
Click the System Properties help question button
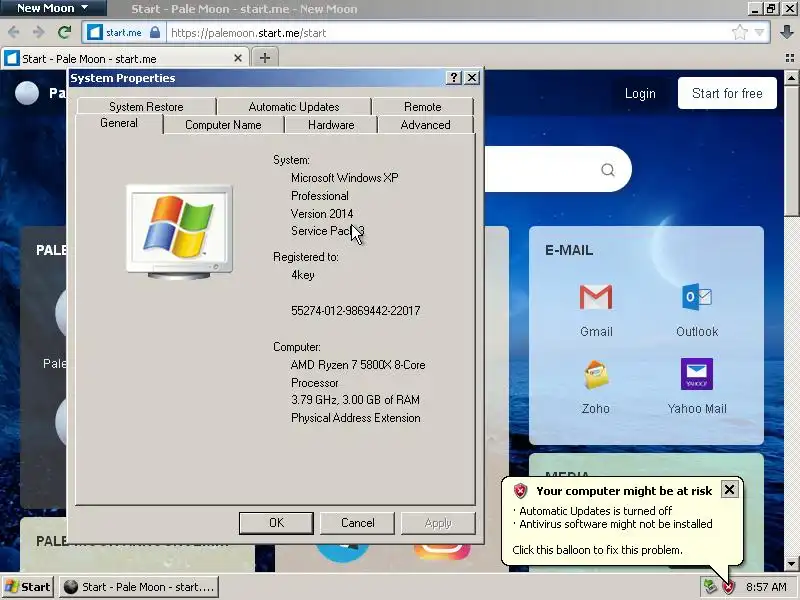click(454, 78)
